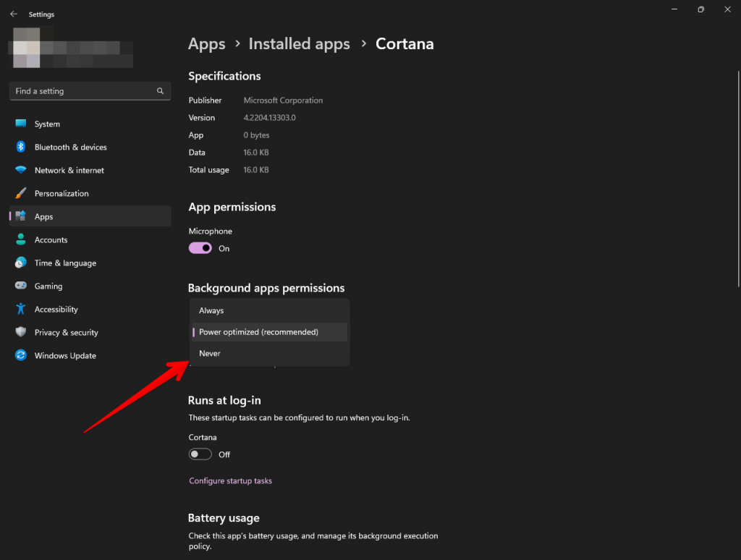Screen dimensions: 741x560
Task: Open the Gaming controller icon
Action: tap(20, 286)
